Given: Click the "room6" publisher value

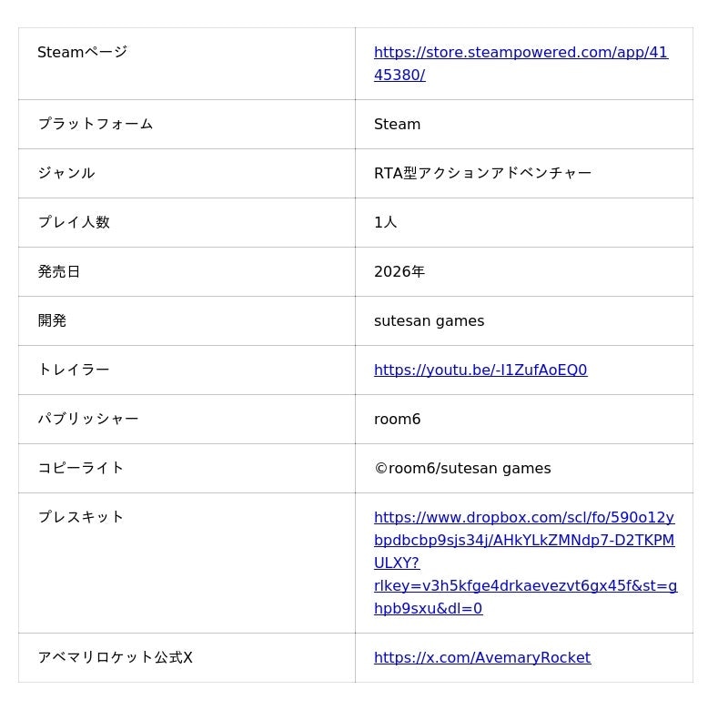Looking at the screenshot, I should coord(397,419).
